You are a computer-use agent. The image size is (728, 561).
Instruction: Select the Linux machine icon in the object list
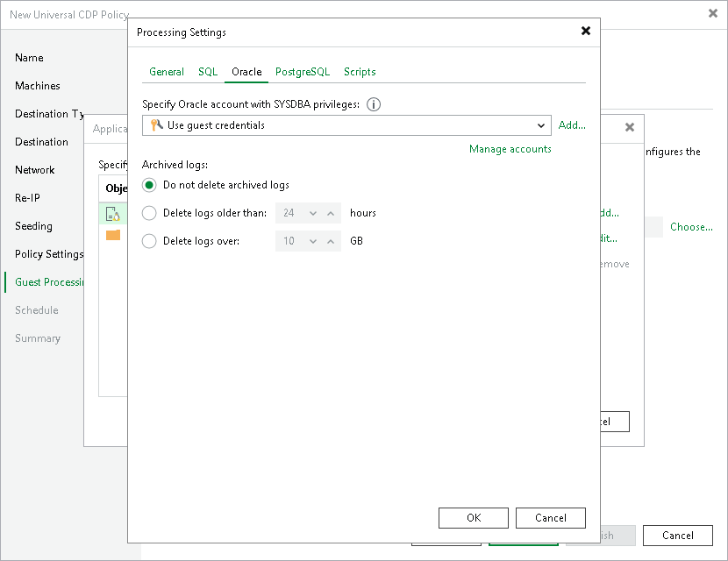[113, 214]
